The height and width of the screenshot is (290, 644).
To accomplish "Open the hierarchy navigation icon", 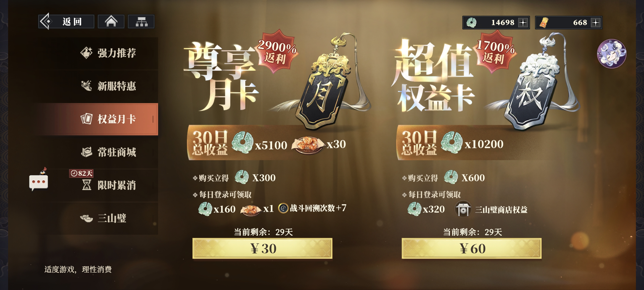I will 141,22.
